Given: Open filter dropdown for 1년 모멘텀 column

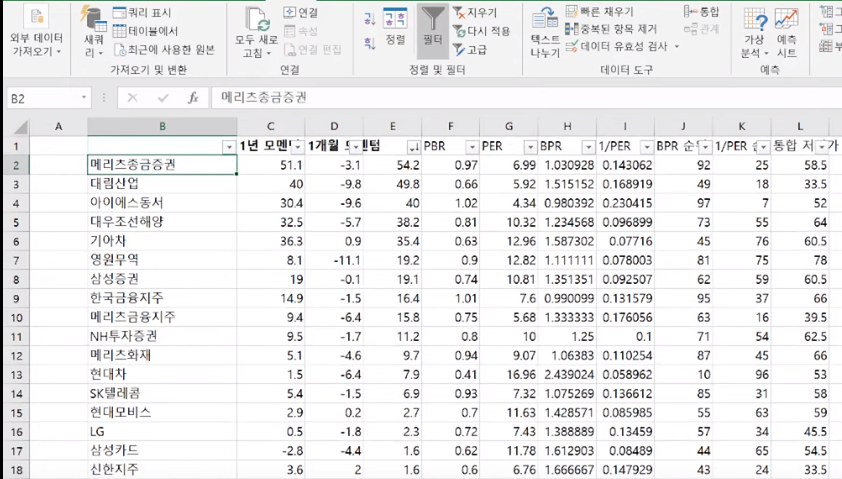Looking at the screenshot, I should coord(297,147).
